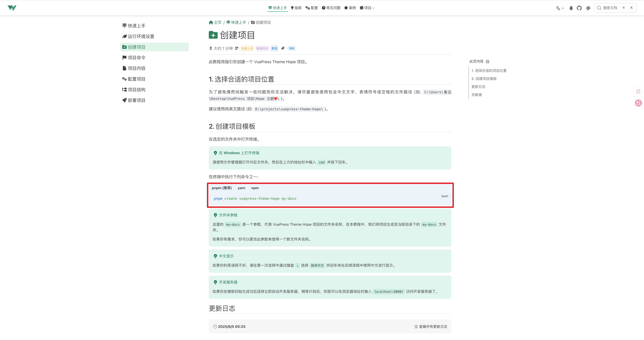Click the heading "2. 创建项目模板" in the article

coord(232,126)
